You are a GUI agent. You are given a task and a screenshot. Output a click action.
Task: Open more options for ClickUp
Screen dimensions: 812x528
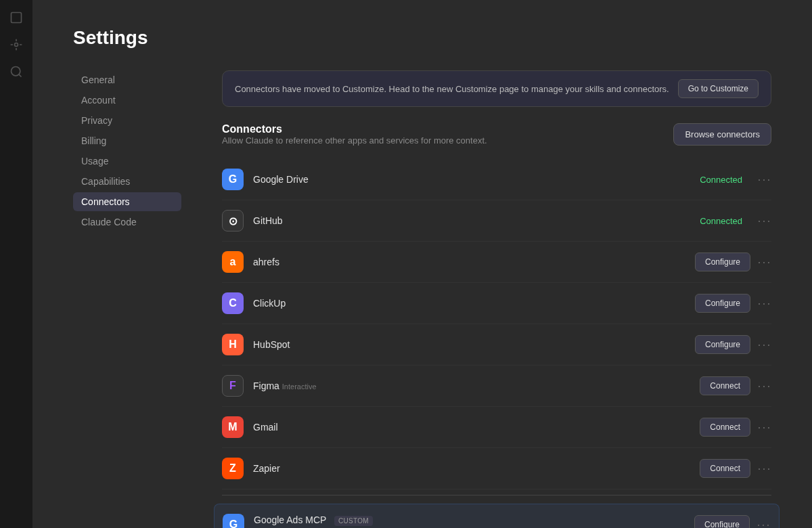click(764, 303)
